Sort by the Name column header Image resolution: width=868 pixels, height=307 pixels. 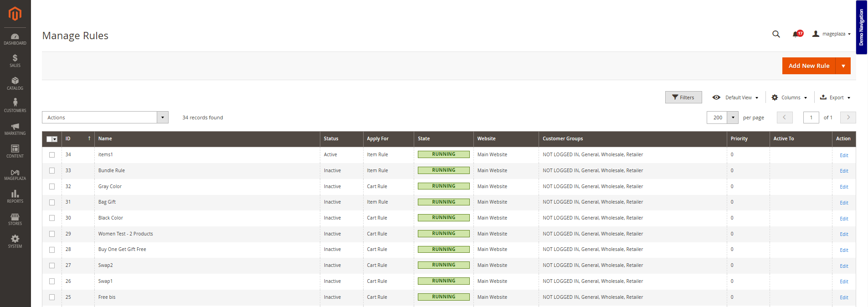(x=207, y=139)
